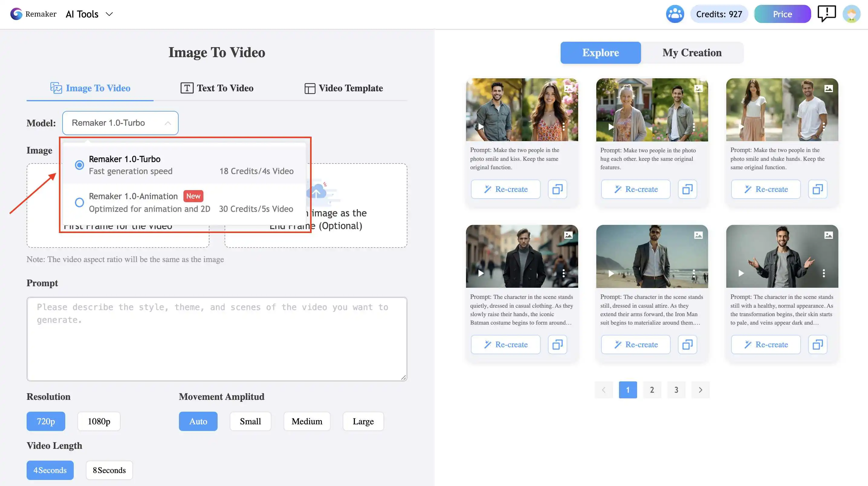Copy the smile and kiss prompt
868x486 pixels.
tap(557, 189)
